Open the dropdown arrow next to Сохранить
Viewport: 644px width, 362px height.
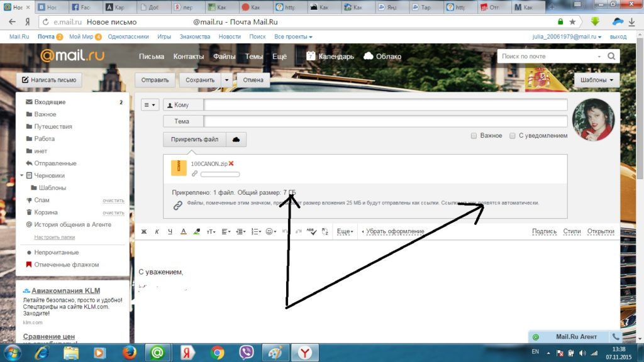click(226, 80)
